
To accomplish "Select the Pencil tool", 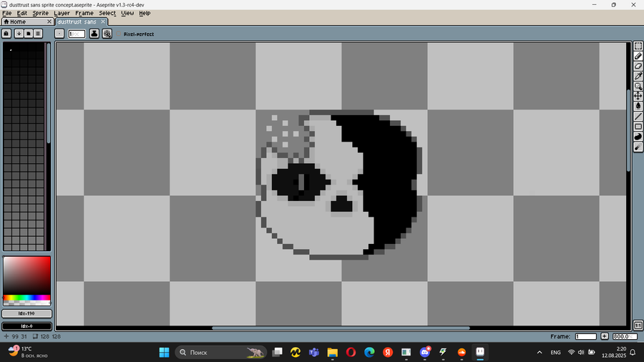I will click(638, 56).
